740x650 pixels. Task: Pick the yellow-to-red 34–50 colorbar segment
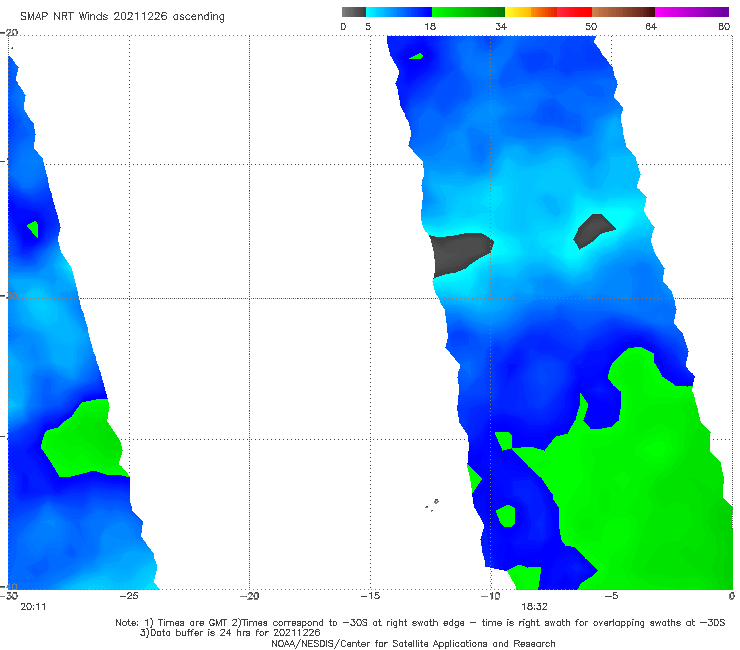pos(548,12)
